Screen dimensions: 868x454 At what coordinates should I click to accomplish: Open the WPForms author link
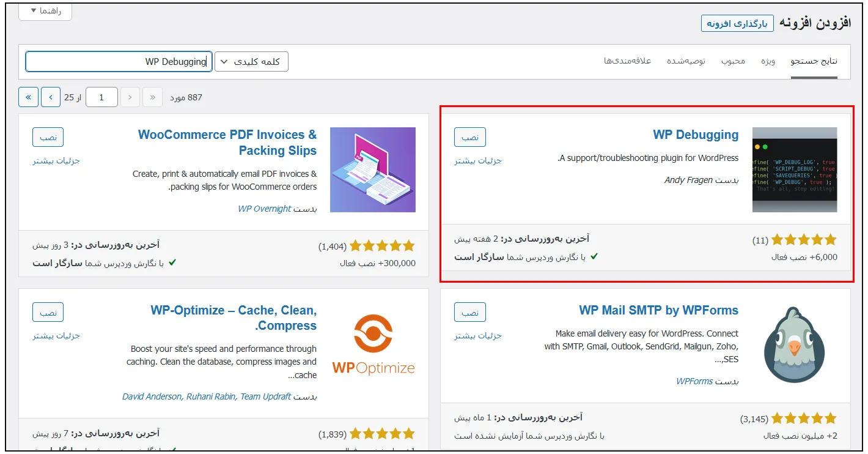coord(694,382)
